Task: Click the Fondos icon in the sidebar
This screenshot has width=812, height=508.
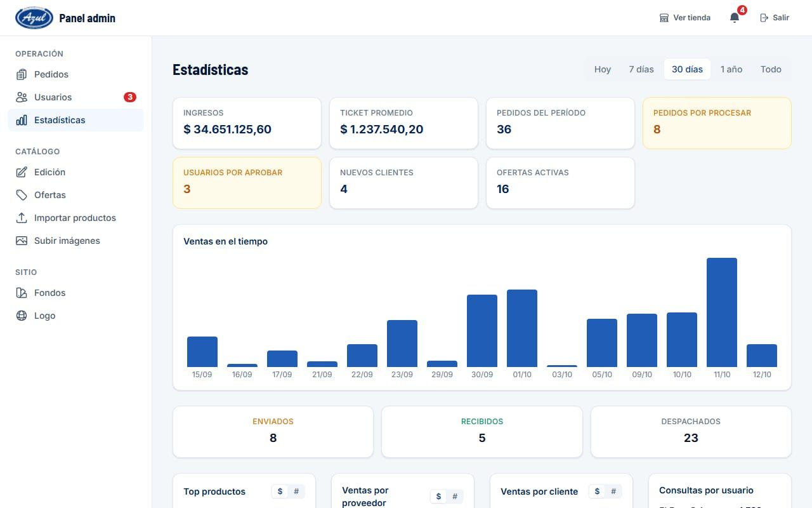Action: pos(22,293)
